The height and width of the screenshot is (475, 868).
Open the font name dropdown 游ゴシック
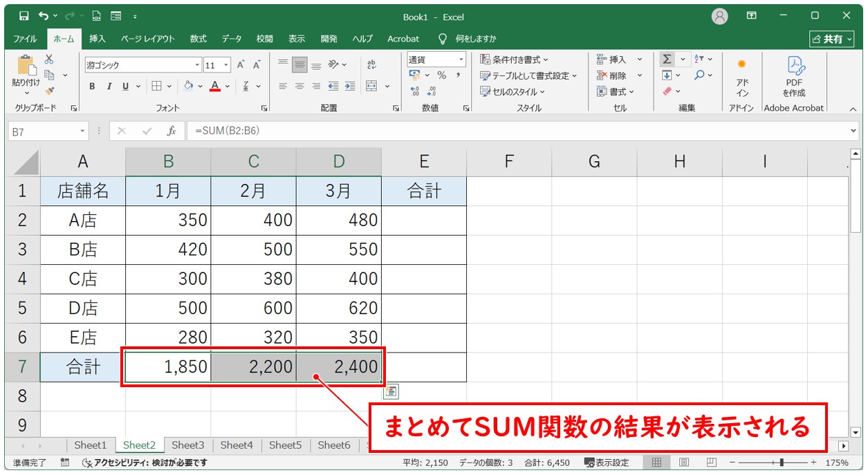(x=197, y=65)
